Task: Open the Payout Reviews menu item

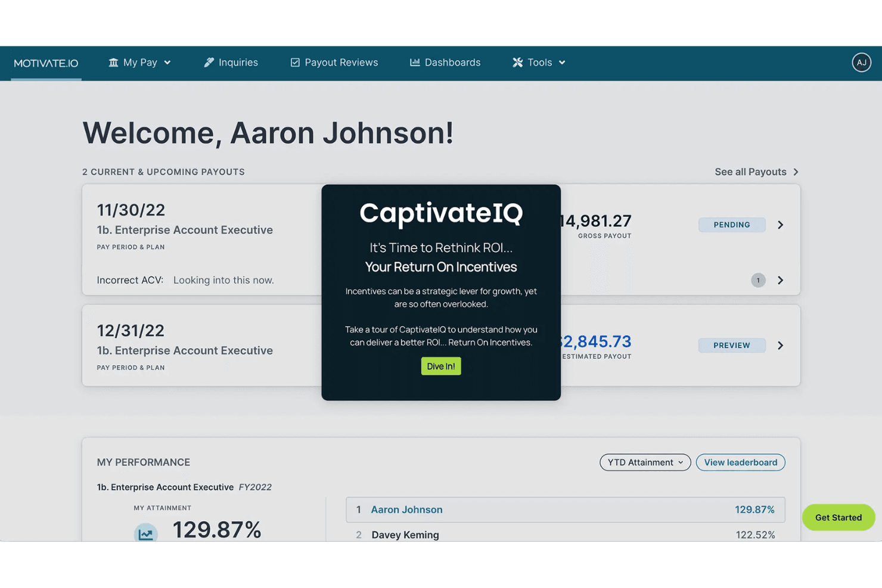Action: pos(334,63)
